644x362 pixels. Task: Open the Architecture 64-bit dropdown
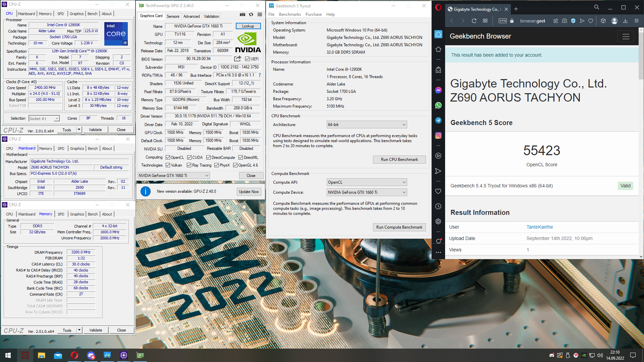pyautogui.click(x=367, y=125)
